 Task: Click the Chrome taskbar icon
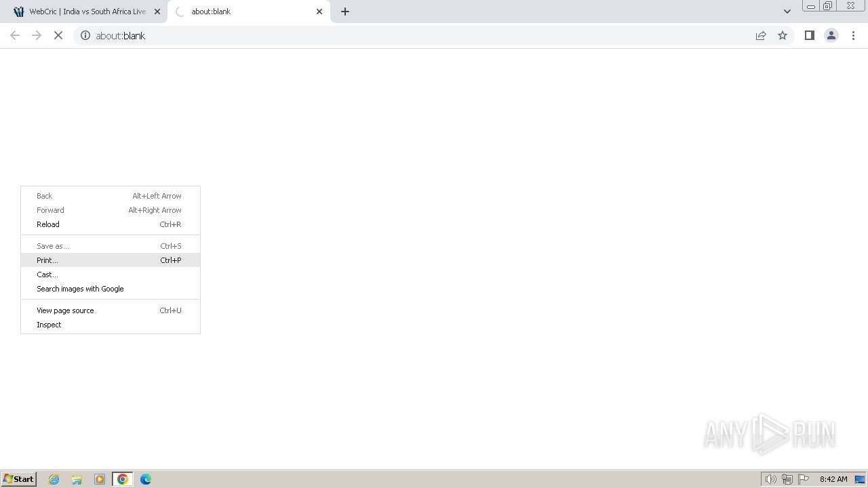coord(123,479)
